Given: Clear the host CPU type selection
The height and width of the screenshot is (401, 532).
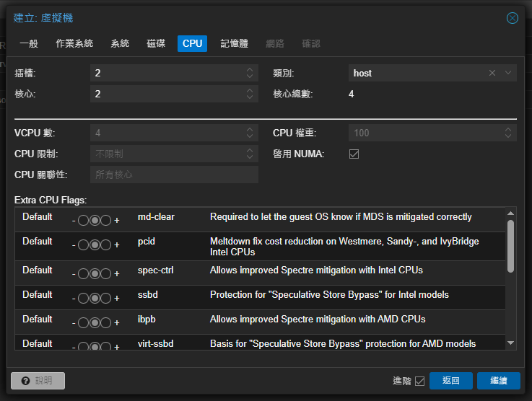Looking at the screenshot, I should [492, 73].
